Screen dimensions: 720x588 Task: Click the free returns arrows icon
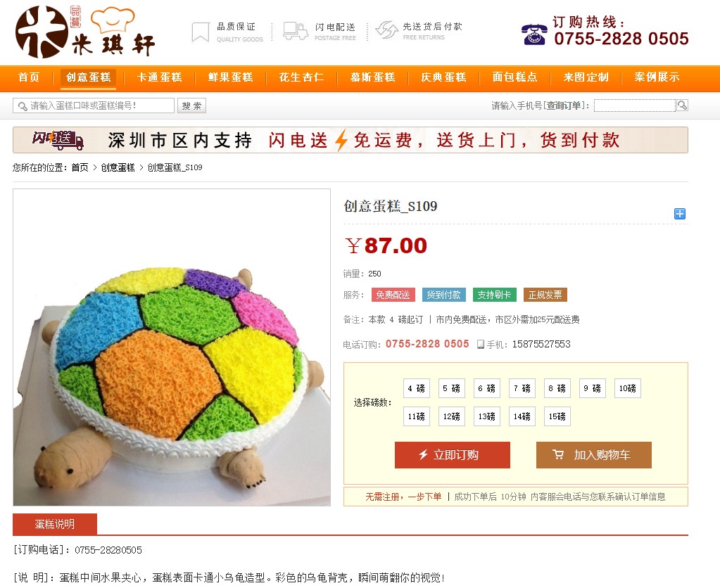coord(386,30)
